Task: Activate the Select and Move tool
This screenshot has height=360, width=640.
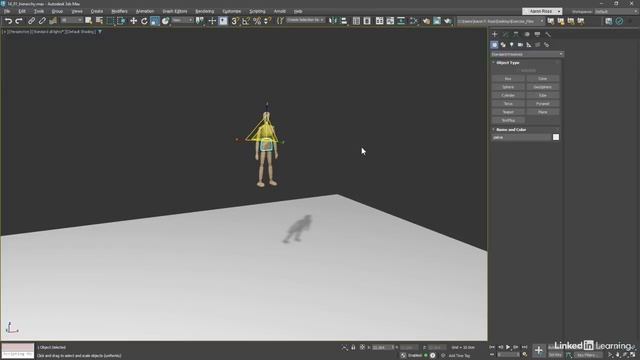Action: point(133,21)
